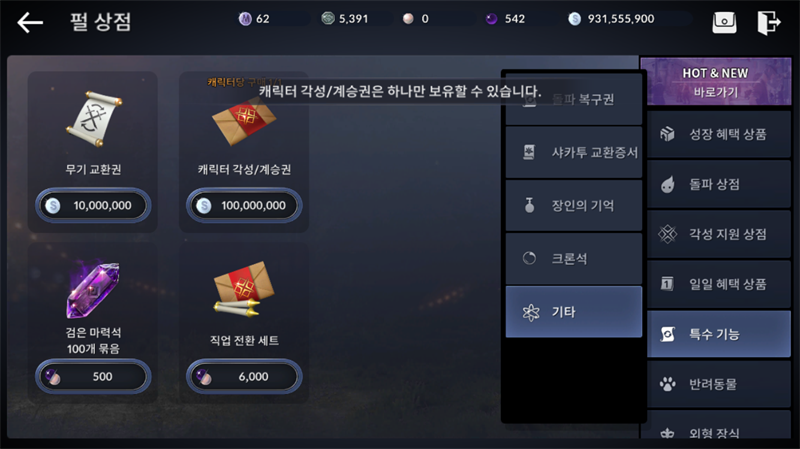Open the 돌파 상점 category
800x449 pixels.
pos(719,184)
